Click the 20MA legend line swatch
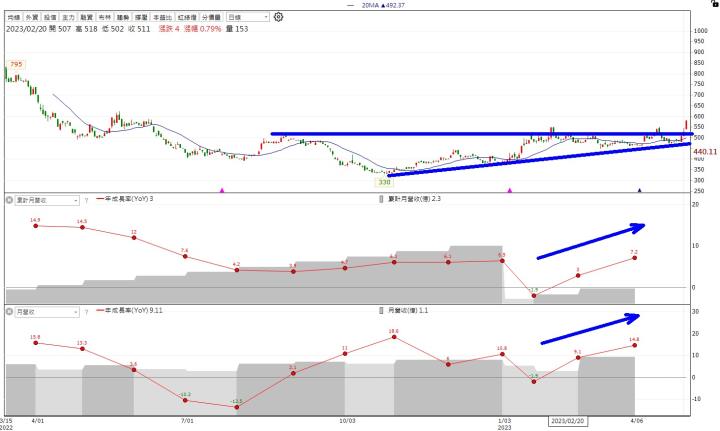The height and width of the screenshot is (431, 720). coord(352,5)
